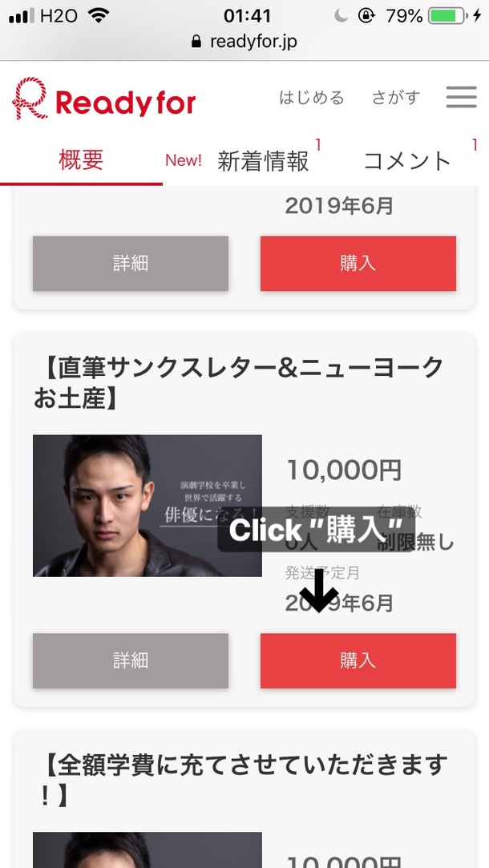489x868 pixels.
Task: Open the コメント tab
Action: 407,161
